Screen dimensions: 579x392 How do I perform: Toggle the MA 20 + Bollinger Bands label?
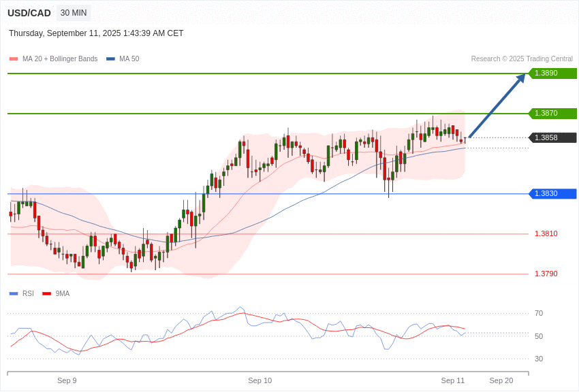tap(60, 59)
